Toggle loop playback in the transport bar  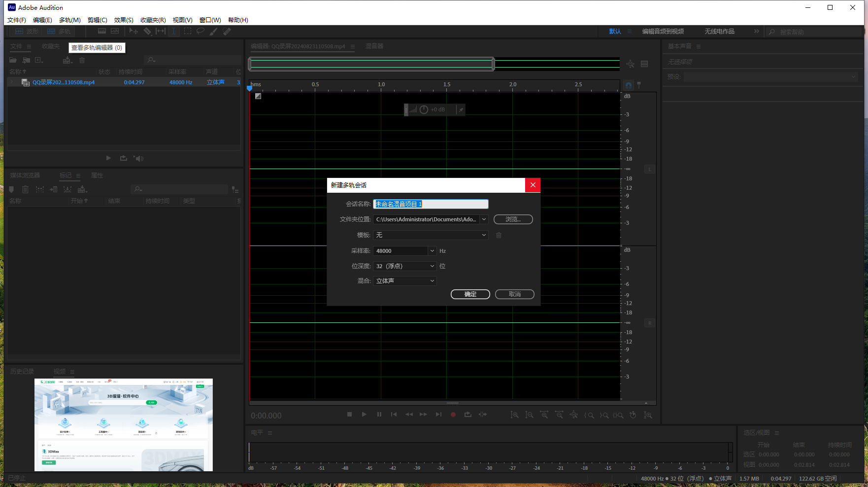click(x=467, y=415)
